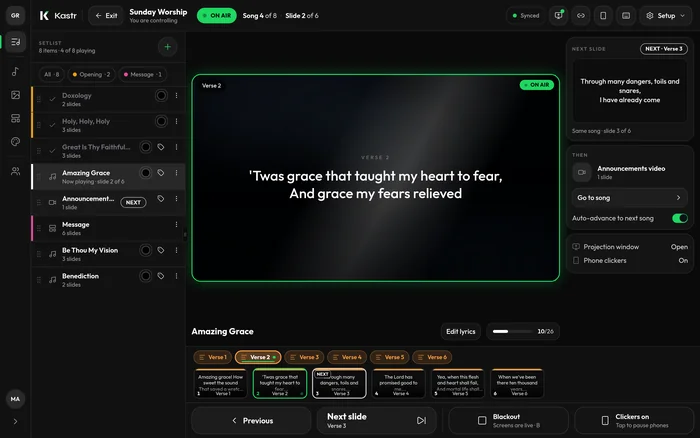Viewport: 700px width, 438px height.
Task: Filter setlist by Opening 2
Action: pos(92,75)
